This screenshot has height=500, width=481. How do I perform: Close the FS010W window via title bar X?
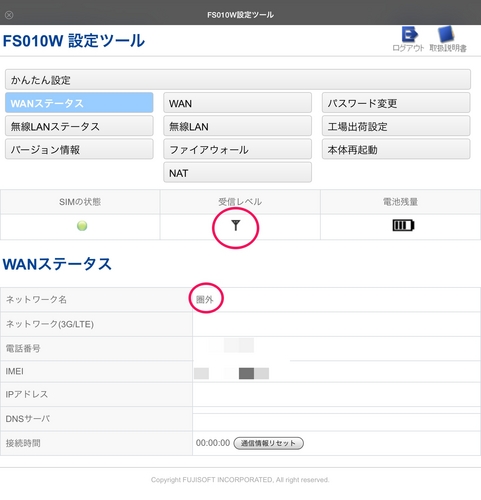tap(9, 15)
